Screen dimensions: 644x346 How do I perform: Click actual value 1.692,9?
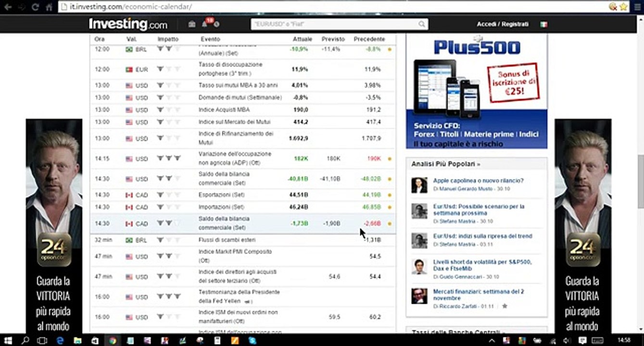[x=299, y=138]
